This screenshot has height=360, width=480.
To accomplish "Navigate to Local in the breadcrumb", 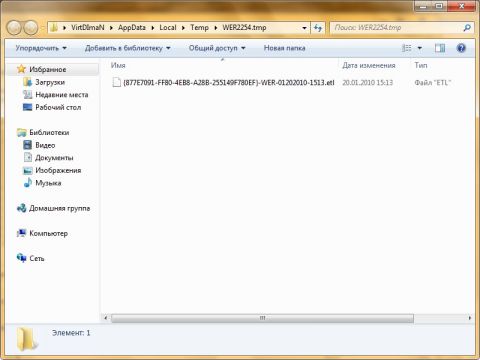I will [168, 28].
